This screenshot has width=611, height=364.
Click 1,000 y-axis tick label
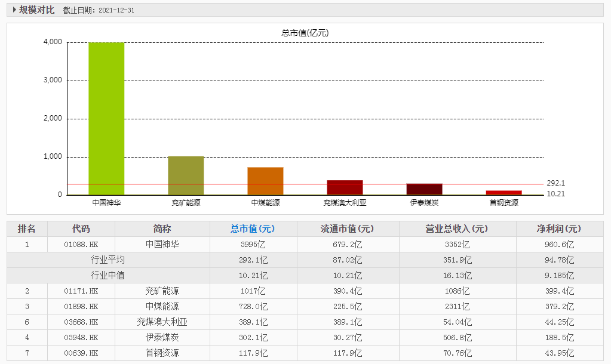click(53, 156)
